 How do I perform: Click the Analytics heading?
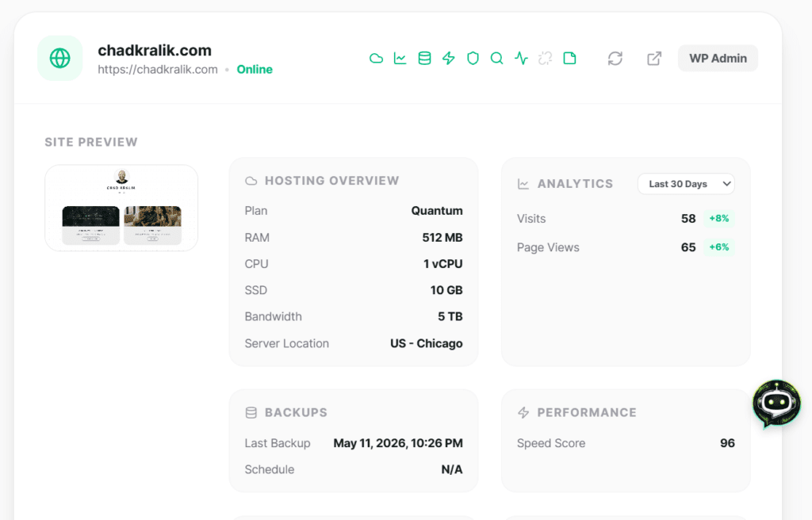click(575, 184)
